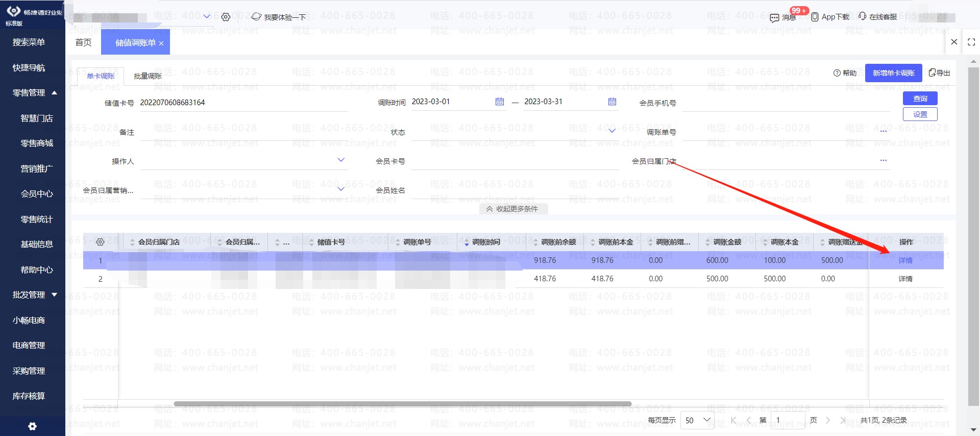The height and width of the screenshot is (436, 980).
Task: Click the 会员手机号 input field
Action: pos(786,103)
